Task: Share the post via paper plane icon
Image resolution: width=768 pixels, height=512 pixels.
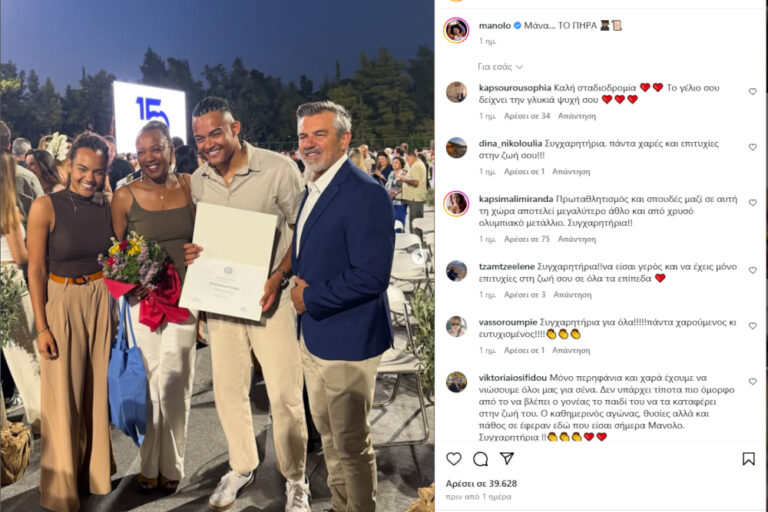Action: (507, 458)
